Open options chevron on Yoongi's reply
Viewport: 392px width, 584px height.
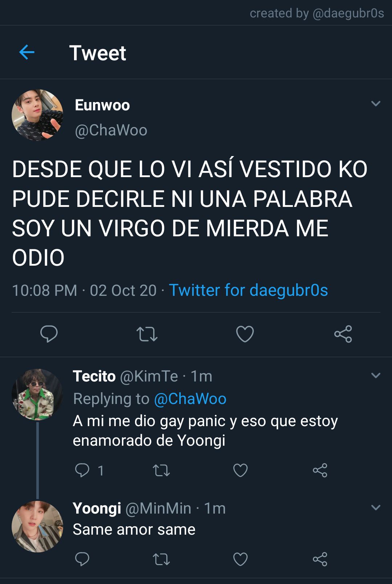click(x=376, y=507)
